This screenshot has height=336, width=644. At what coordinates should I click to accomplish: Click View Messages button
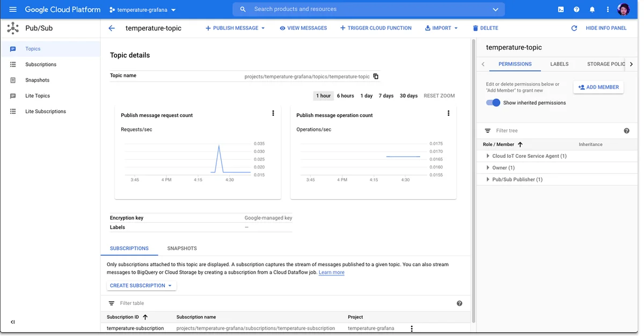click(303, 28)
